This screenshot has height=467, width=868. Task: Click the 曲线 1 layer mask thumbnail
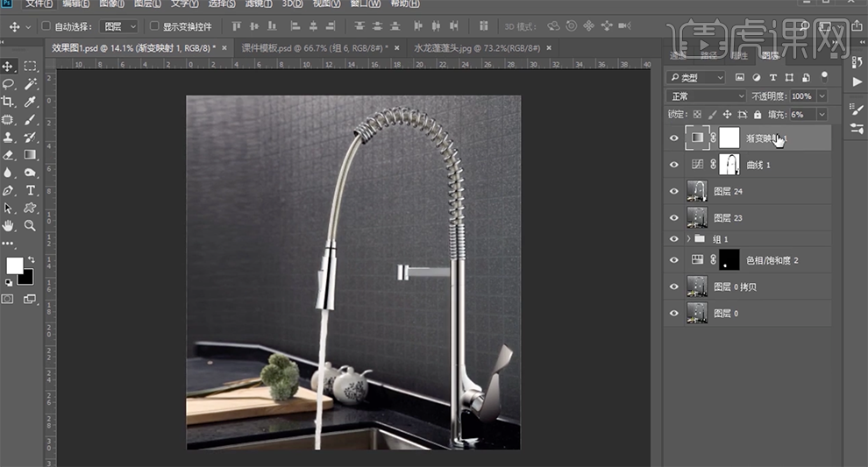(729, 164)
